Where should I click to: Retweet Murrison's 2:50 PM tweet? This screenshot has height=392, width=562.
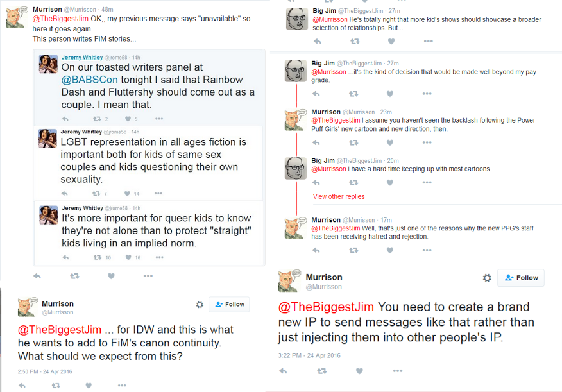click(x=56, y=386)
